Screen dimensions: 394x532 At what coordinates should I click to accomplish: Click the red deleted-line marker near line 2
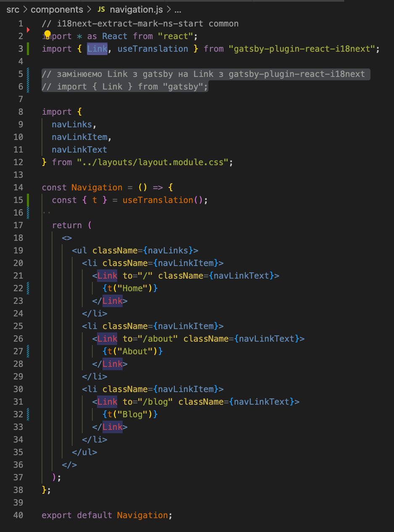(x=28, y=30)
